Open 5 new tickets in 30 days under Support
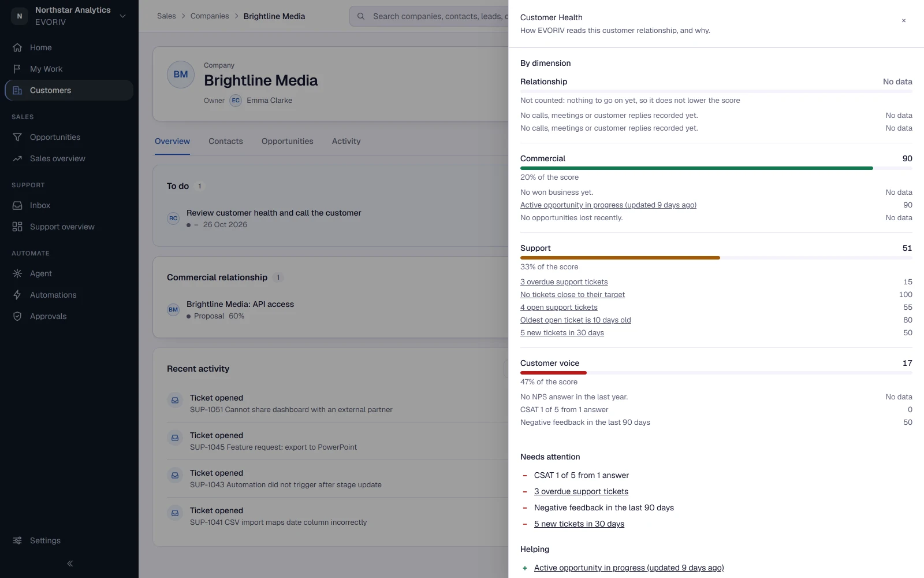 tap(562, 333)
